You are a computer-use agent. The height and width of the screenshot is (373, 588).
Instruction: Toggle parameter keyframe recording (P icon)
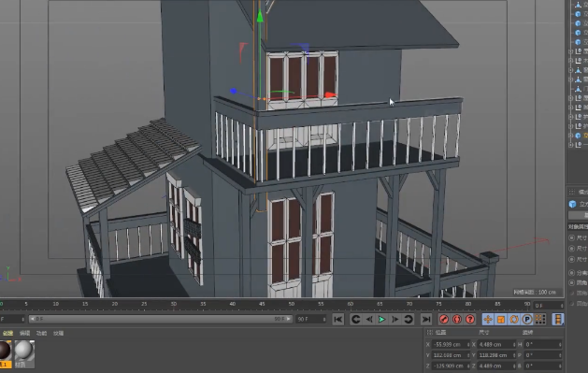coord(527,320)
